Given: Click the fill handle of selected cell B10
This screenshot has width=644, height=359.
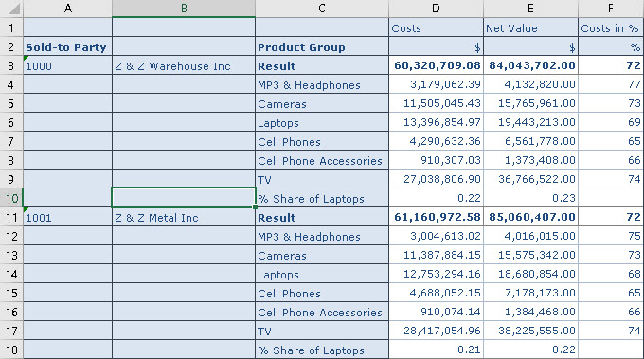Looking at the screenshot, I should pos(255,207).
